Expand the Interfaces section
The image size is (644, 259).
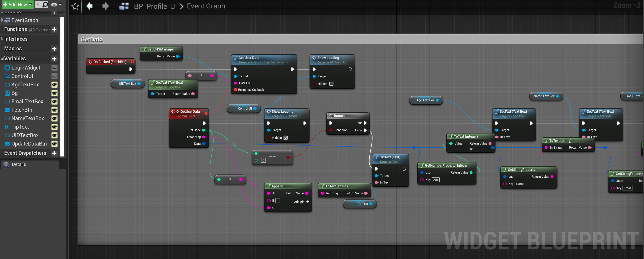[2, 39]
